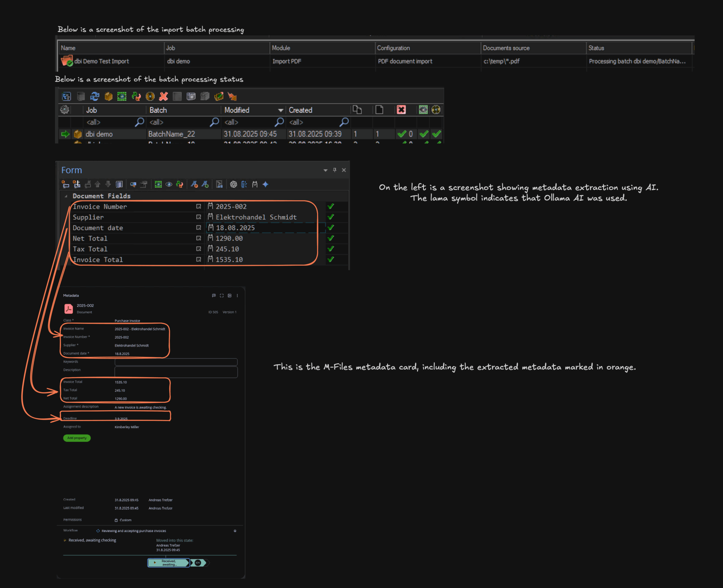723x588 pixels.
Task: Click into the Keywords input field
Action: [x=176, y=362]
